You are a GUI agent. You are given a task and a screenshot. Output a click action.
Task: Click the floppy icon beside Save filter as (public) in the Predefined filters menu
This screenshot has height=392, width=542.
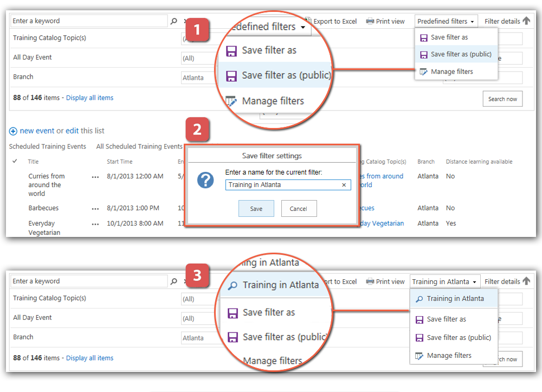tap(424, 54)
